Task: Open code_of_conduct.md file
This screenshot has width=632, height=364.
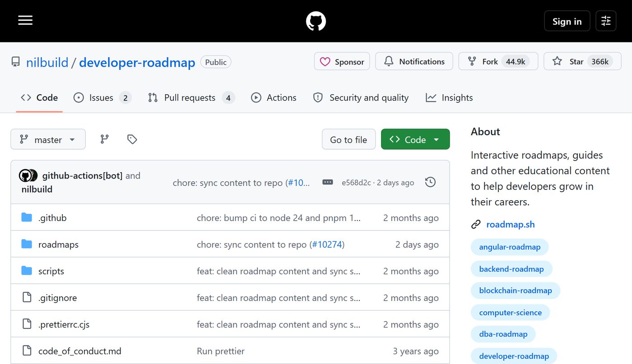Action: tap(80, 351)
